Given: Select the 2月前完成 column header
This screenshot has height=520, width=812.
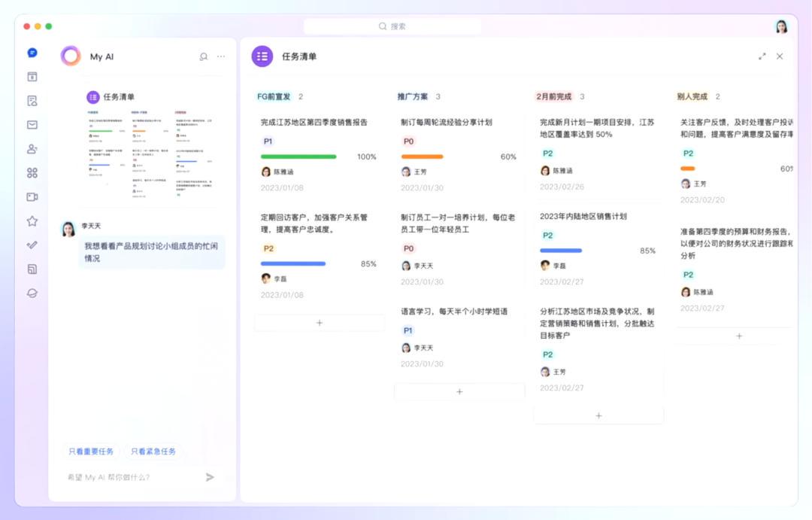Looking at the screenshot, I should pos(553,96).
